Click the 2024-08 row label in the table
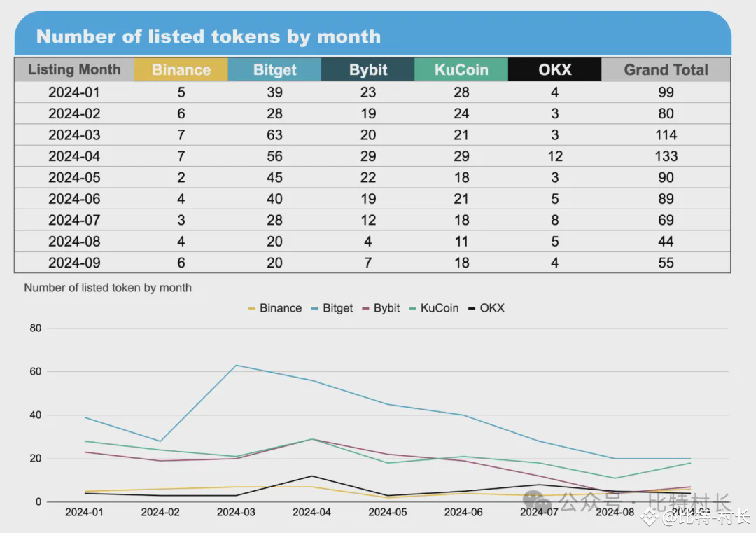The height and width of the screenshot is (533, 756). (x=74, y=241)
